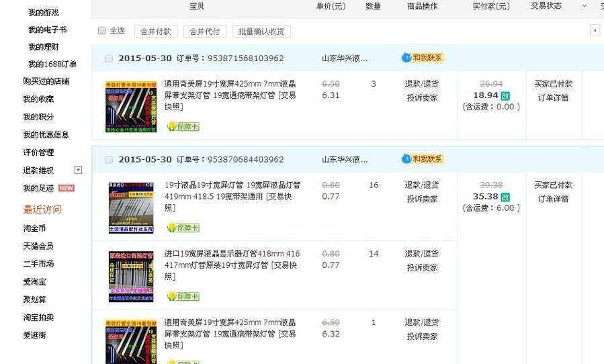Open the 通用奇美屏 title priced 6.32
The image size is (604, 364).
pos(230,334)
